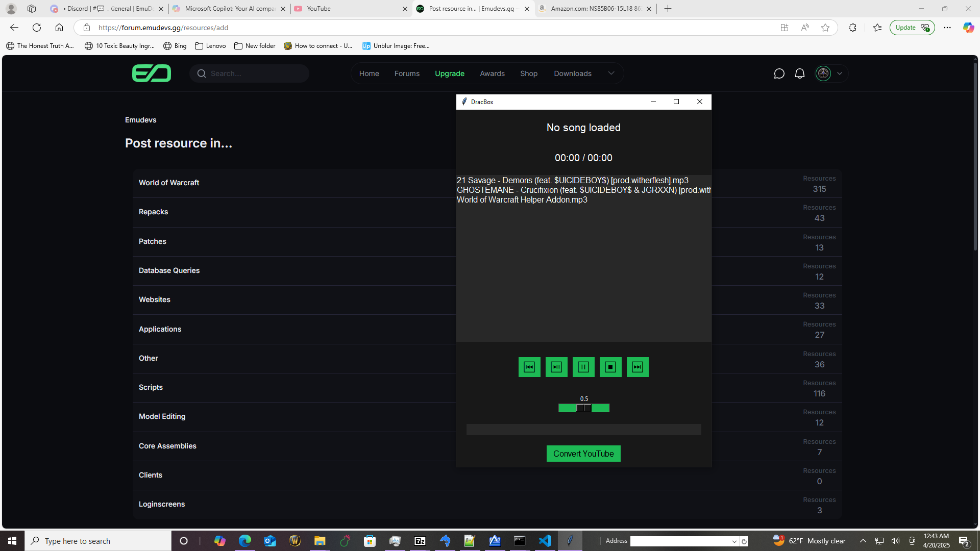Open forum conversations chat icon
The image size is (980, 551).
click(779, 73)
